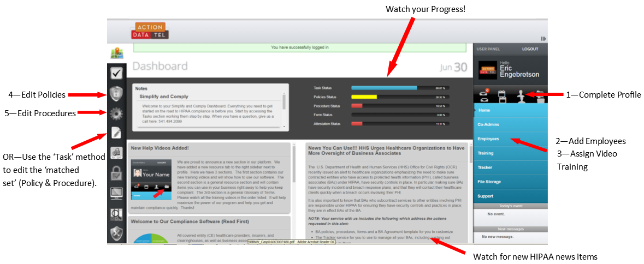
Task: Click the Procedure Status progress bar
Action: tap(400, 106)
